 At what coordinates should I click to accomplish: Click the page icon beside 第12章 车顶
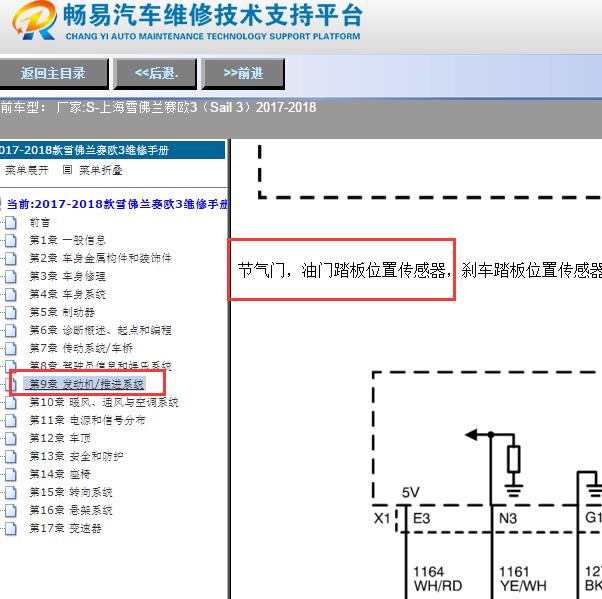[11, 438]
